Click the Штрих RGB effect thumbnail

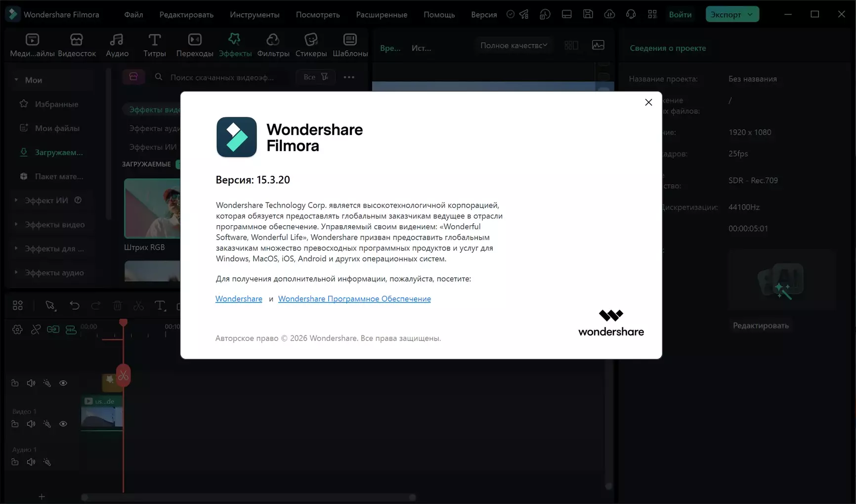point(152,209)
